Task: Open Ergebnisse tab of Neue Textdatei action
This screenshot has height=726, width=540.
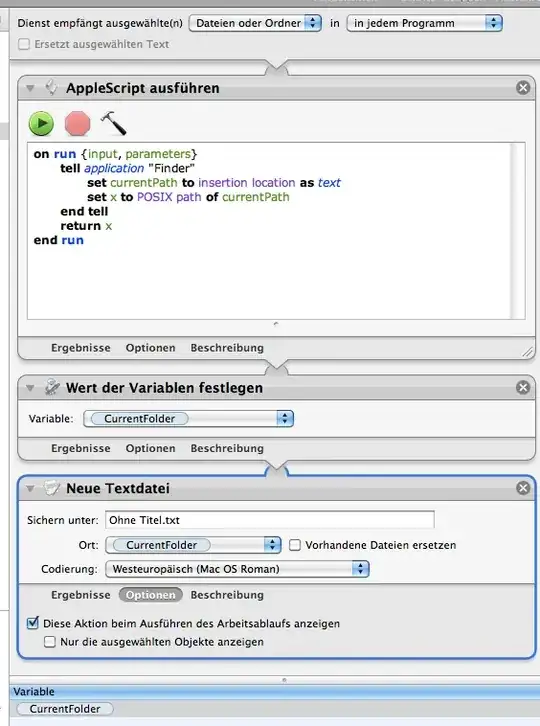Action: 81,595
